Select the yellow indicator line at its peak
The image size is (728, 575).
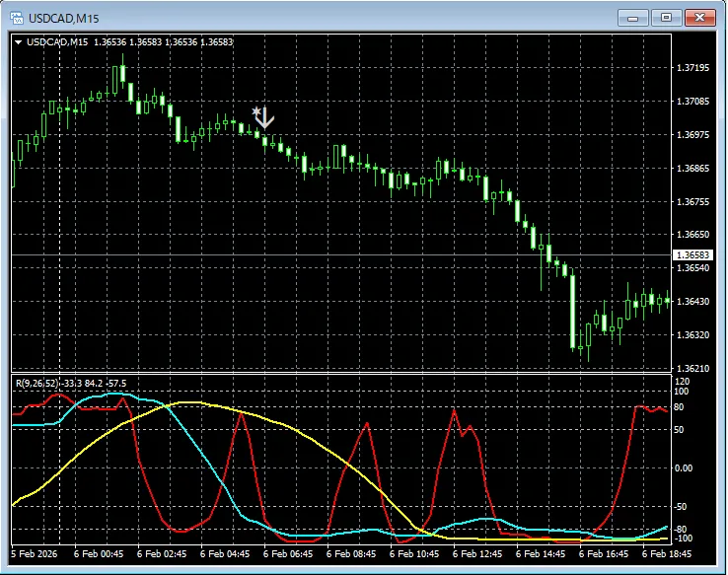[x=192, y=402]
